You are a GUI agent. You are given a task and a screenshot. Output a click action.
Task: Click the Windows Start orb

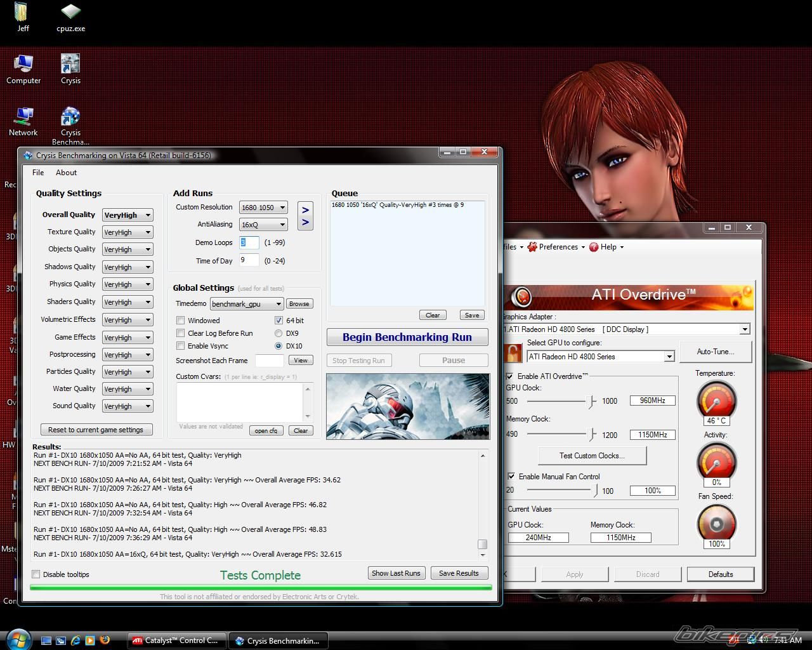click(18, 638)
